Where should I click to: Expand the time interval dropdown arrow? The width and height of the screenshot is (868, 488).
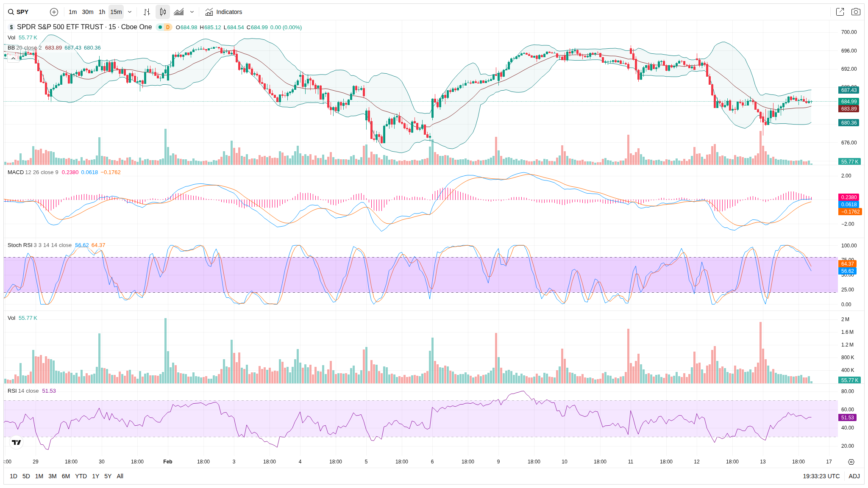(130, 12)
